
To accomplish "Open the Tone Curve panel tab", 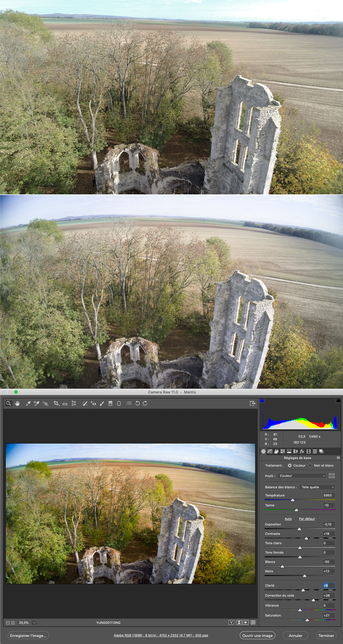I will point(270,451).
